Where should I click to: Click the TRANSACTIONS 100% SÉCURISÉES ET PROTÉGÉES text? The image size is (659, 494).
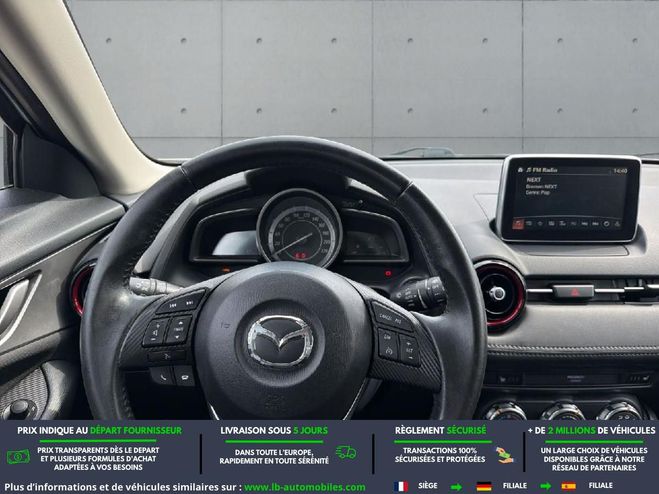440,455
